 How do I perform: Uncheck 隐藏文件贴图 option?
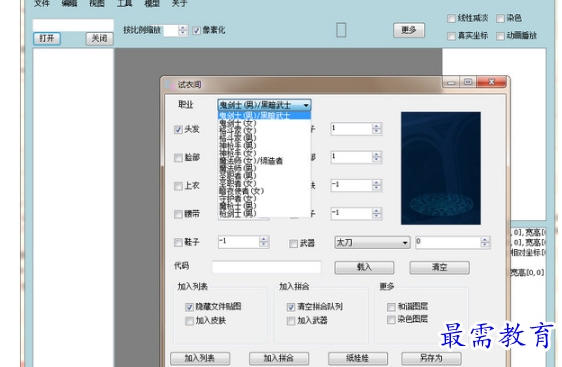tap(189, 307)
